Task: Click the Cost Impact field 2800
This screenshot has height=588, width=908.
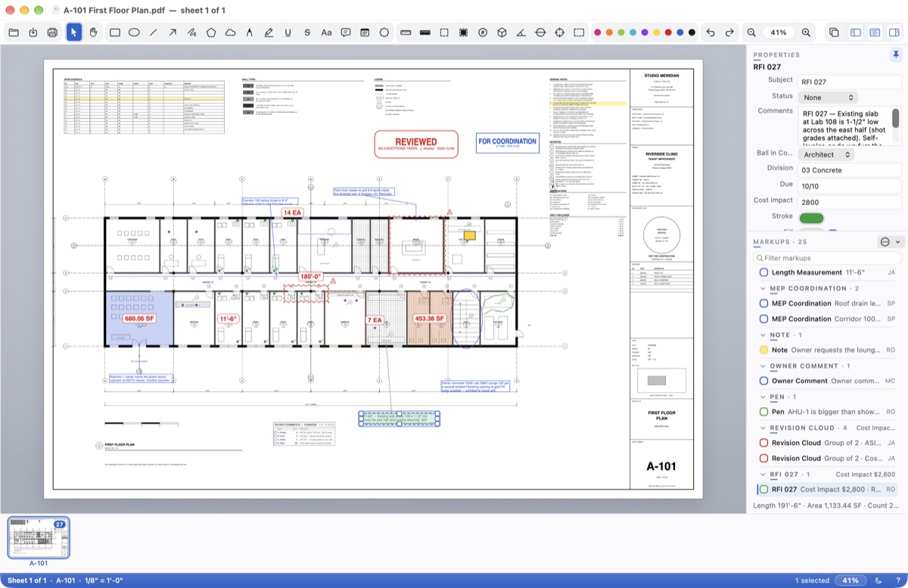Action: 850,201
